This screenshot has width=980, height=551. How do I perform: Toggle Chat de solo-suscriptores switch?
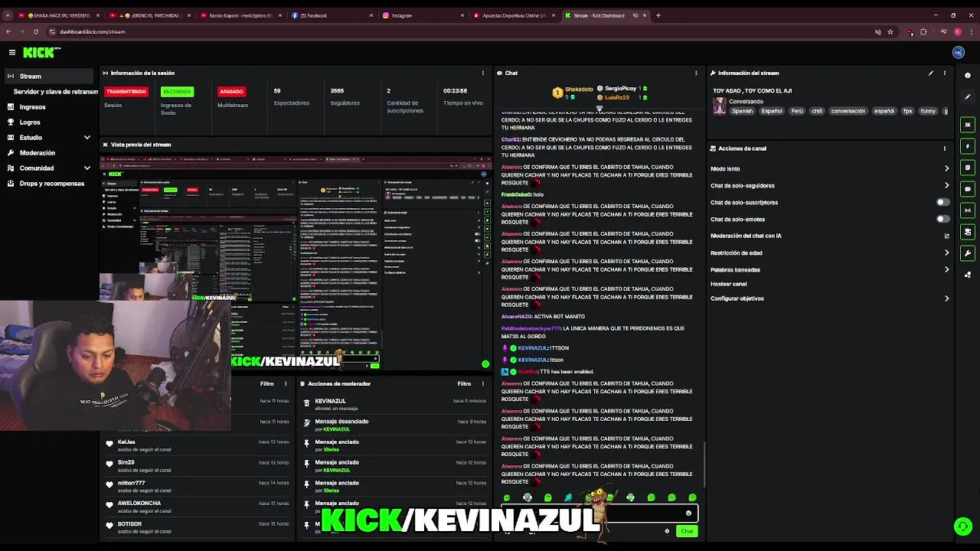pos(943,202)
